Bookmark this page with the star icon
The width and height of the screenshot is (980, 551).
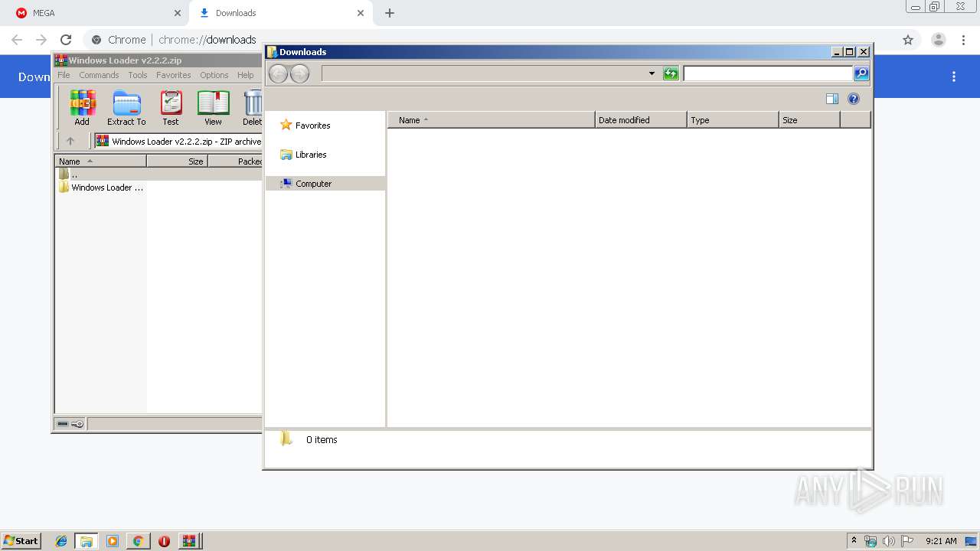(x=908, y=40)
